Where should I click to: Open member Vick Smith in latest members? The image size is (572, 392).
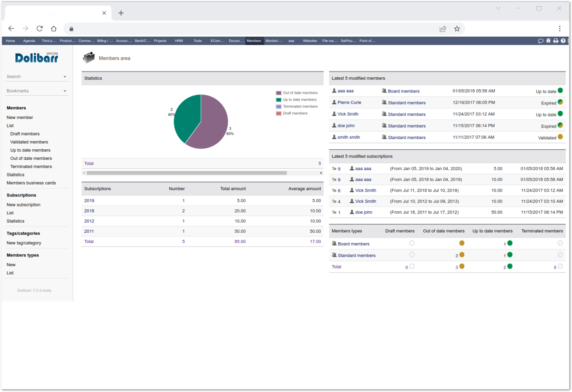click(348, 114)
